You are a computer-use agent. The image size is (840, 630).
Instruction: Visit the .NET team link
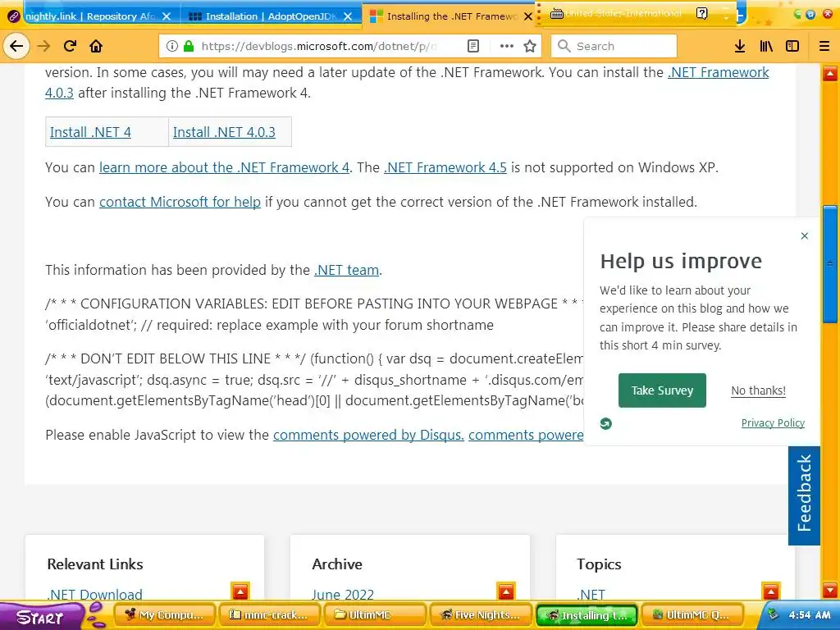[x=347, y=270]
